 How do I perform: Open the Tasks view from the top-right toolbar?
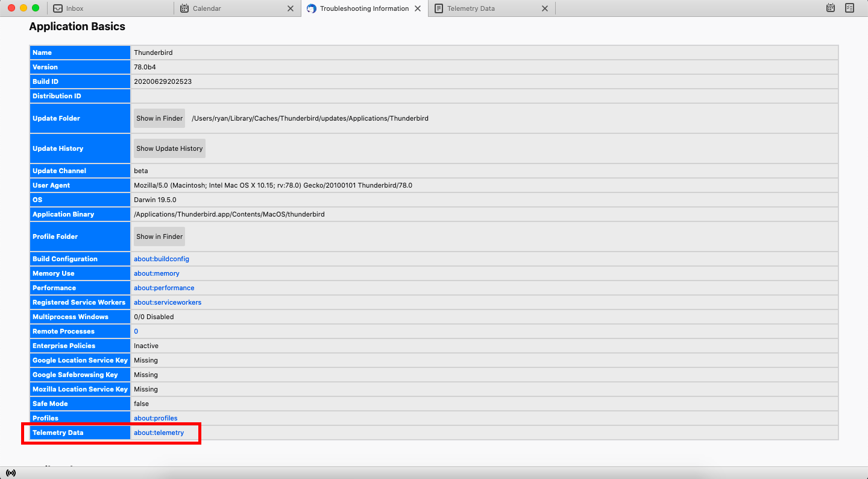pos(850,8)
